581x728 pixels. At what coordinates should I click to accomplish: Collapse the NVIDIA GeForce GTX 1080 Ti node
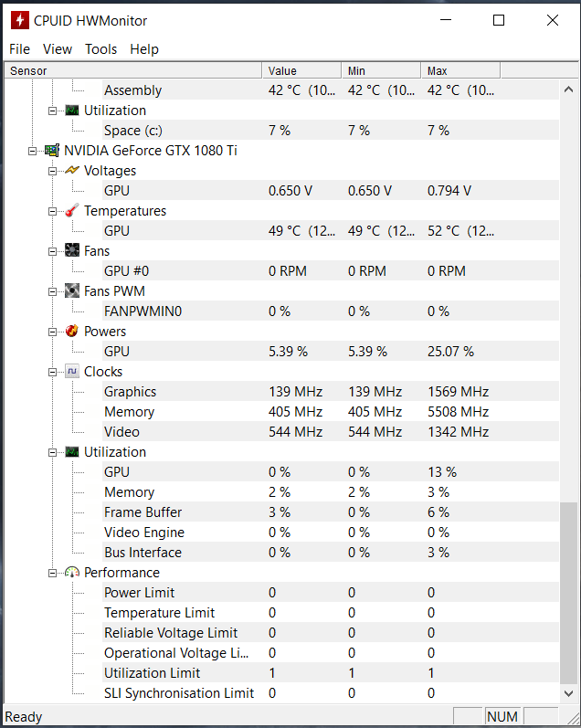(x=33, y=151)
